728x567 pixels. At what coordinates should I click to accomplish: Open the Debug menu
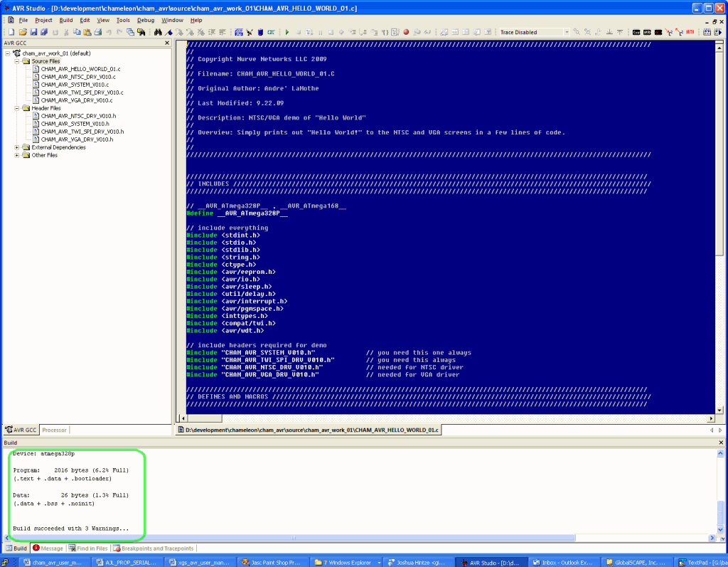[x=145, y=20]
